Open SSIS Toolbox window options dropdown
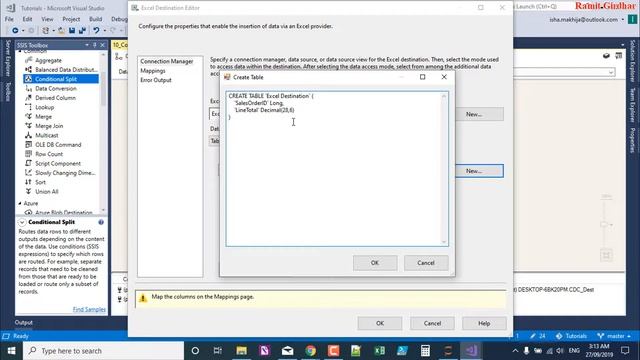The image size is (640, 360). click(87, 45)
